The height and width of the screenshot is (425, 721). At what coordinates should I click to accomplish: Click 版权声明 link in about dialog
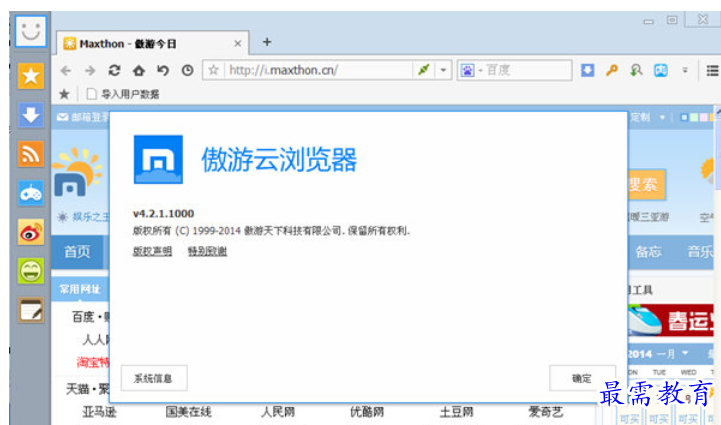coord(152,251)
